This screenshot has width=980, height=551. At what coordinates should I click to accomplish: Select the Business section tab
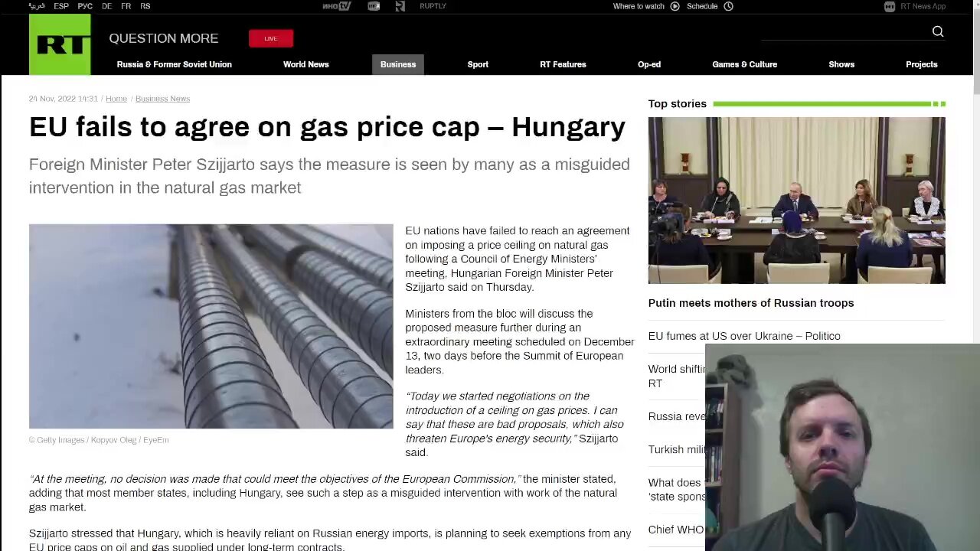click(398, 64)
